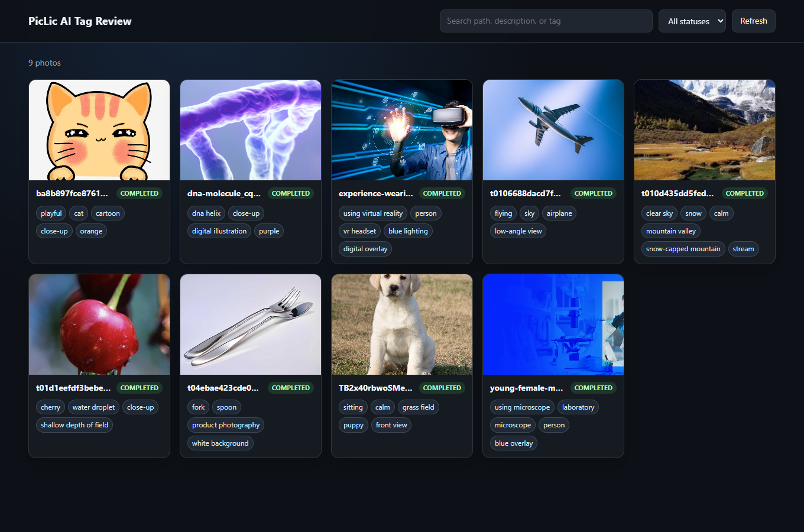Open the DNA molecule thumbnail
This screenshot has height=532, width=804.
coord(251,130)
